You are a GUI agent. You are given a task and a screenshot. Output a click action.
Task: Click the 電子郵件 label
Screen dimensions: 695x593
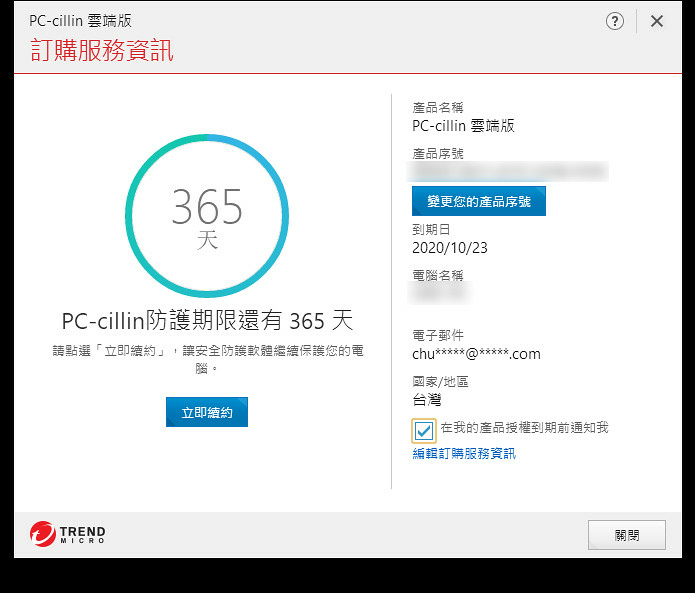coord(437,336)
